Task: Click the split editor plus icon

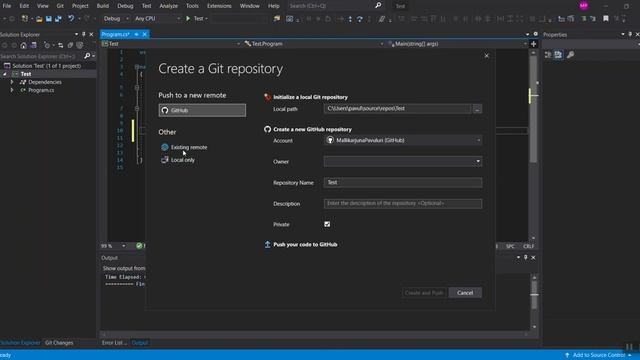Action: click(x=533, y=44)
